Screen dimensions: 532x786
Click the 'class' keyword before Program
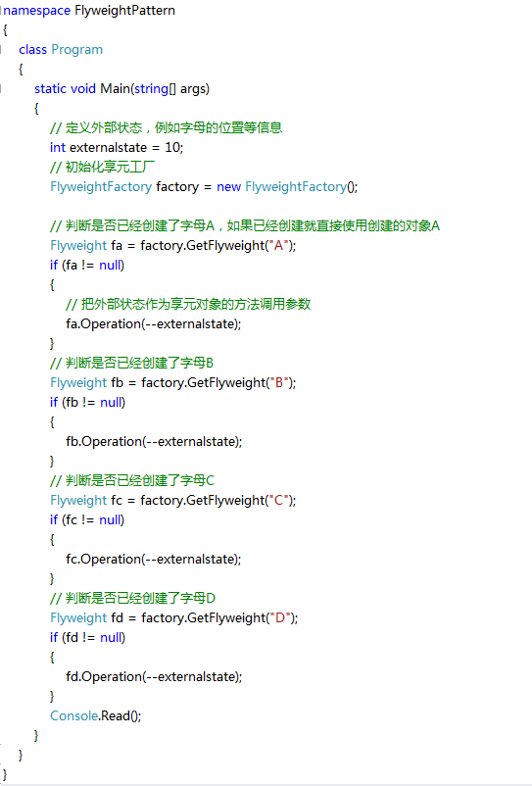[33, 50]
